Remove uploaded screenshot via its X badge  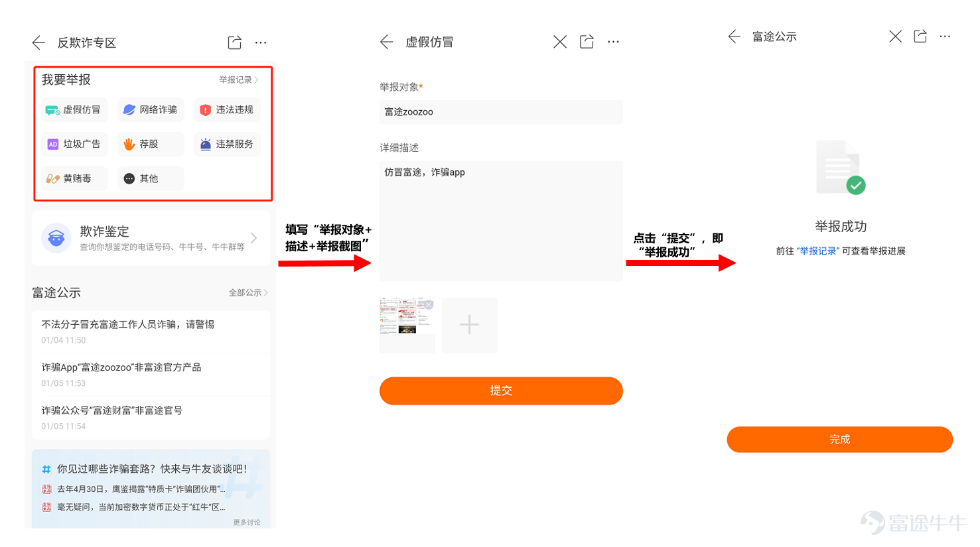[429, 304]
